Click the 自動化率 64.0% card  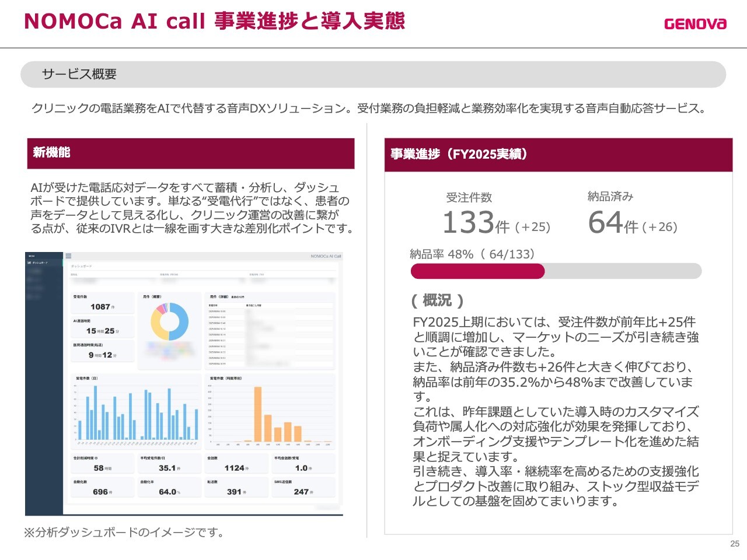pyautogui.click(x=169, y=488)
